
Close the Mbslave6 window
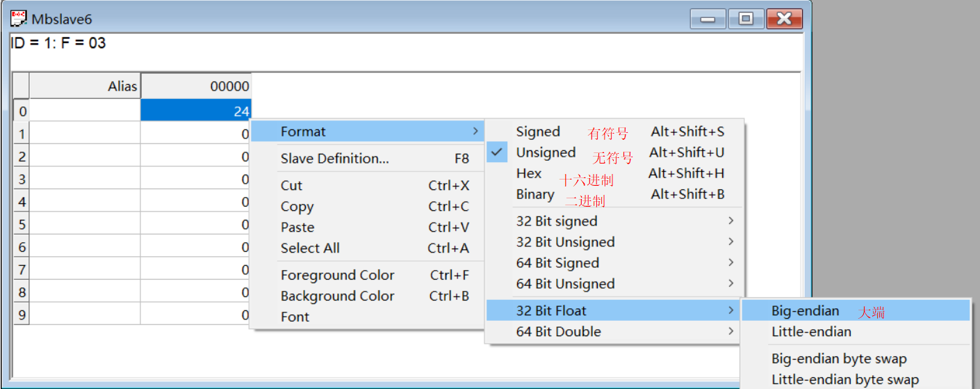[784, 19]
